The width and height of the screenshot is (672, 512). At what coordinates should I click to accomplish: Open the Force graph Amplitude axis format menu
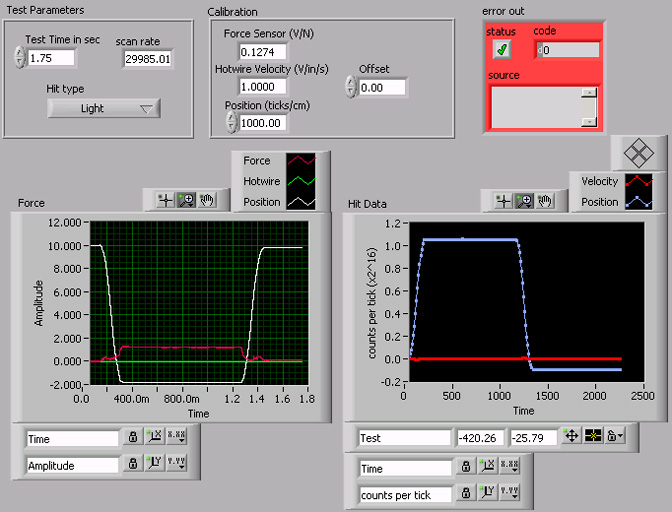176,463
